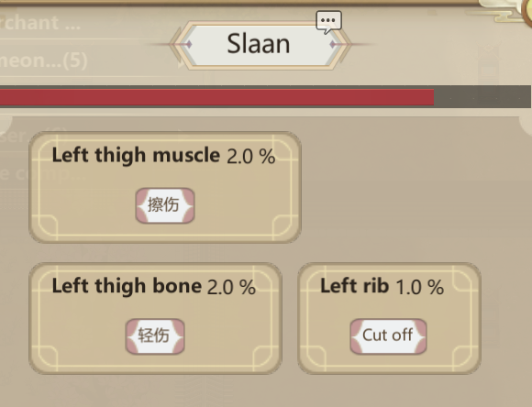The height and width of the screenshot is (407, 532).
Task: Click the Left thigh bone title text
Action: 127,286
